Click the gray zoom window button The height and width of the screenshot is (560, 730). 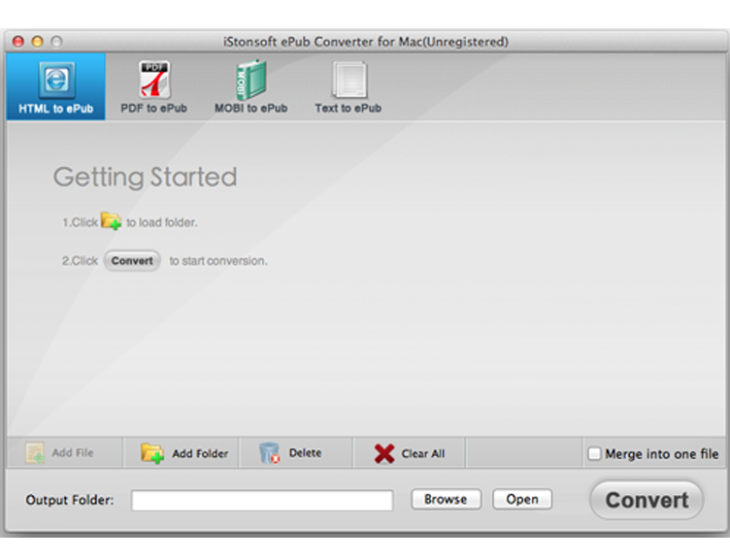[x=56, y=42]
